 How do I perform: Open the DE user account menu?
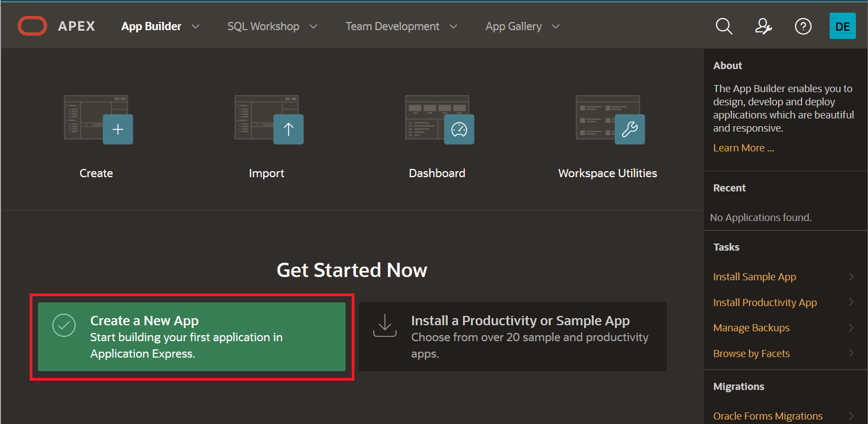[x=842, y=26]
